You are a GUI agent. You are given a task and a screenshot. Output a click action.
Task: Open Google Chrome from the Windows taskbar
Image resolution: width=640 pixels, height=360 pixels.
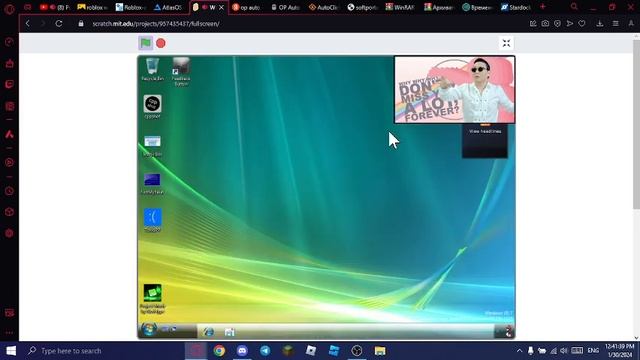click(219, 351)
